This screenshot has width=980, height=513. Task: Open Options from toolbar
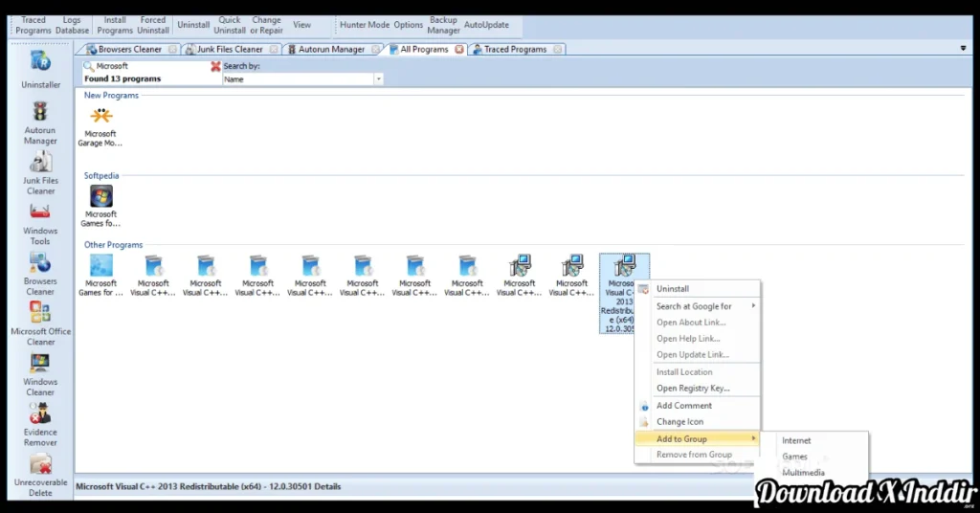click(x=408, y=25)
